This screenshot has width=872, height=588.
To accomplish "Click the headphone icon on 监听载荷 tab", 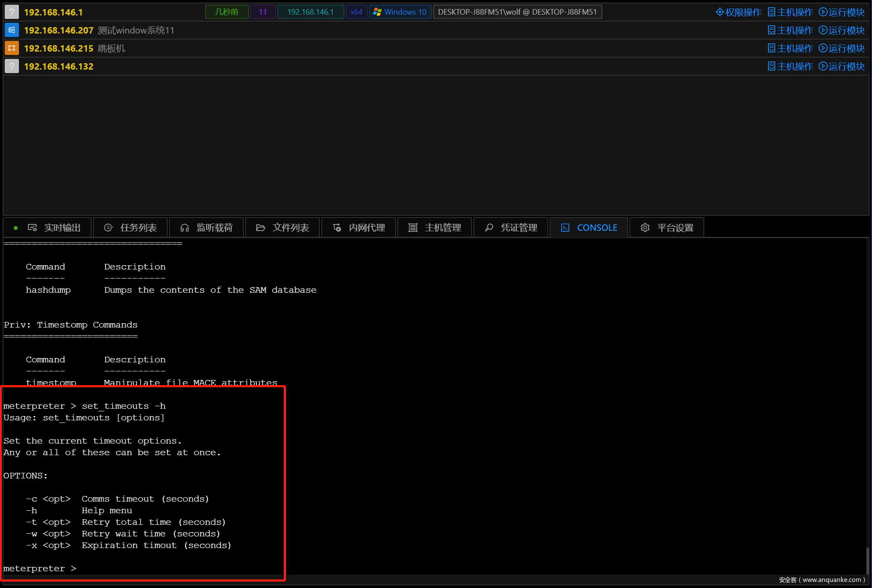I will coord(184,228).
